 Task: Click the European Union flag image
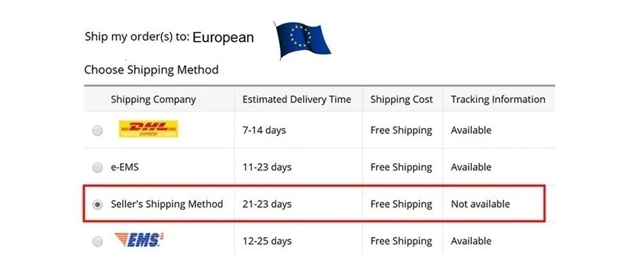tap(303, 40)
